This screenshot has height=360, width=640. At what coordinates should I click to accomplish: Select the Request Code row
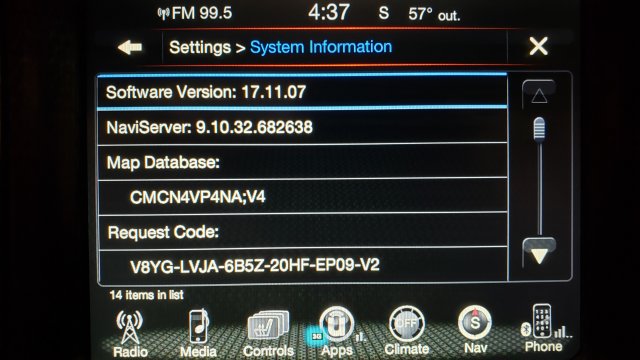(302, 232)
